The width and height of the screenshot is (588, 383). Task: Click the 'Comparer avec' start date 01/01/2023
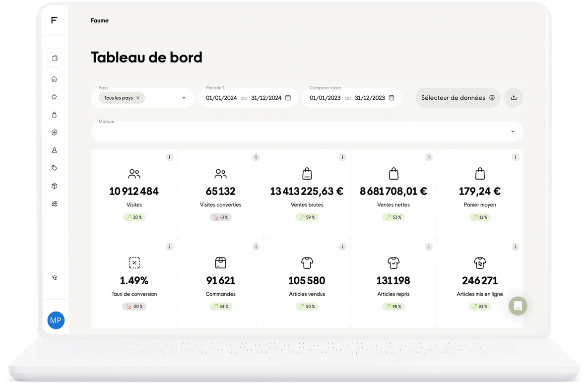click(325, 98)
